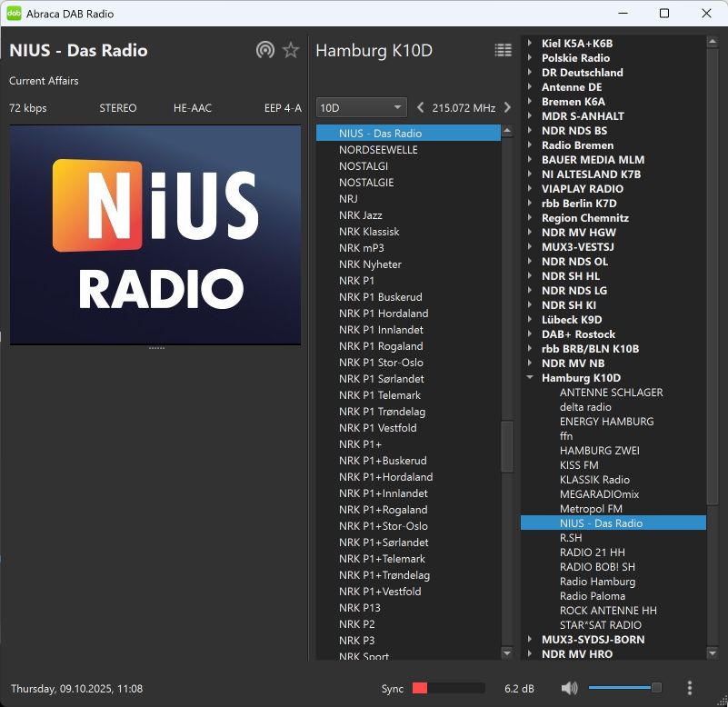Open the three-dot application menu
Screen dimensions: 728x707
(x=690, y=688)
